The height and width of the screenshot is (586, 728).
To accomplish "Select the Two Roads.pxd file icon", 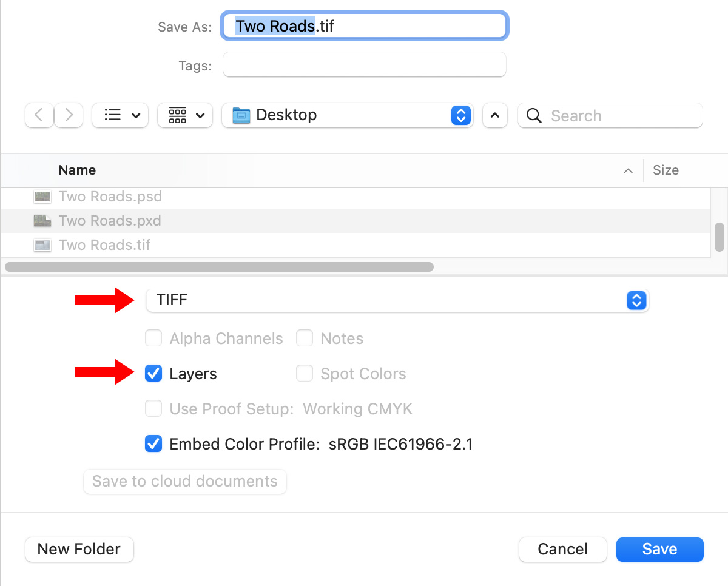I will pos(42,221).
